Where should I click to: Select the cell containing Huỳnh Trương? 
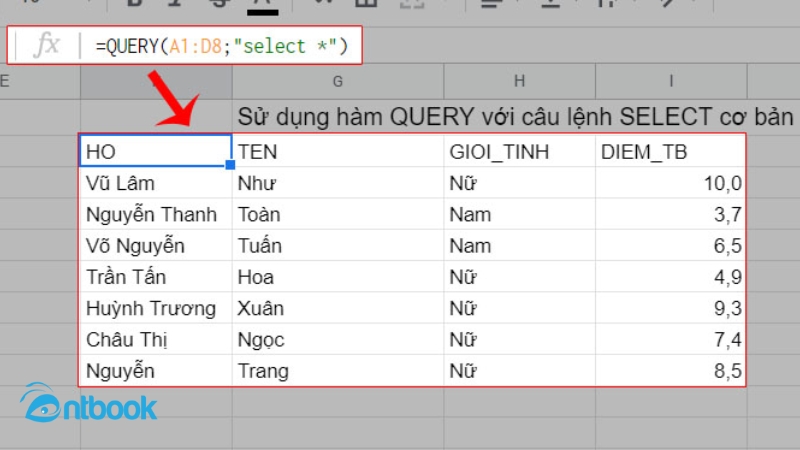coord(156,308)
